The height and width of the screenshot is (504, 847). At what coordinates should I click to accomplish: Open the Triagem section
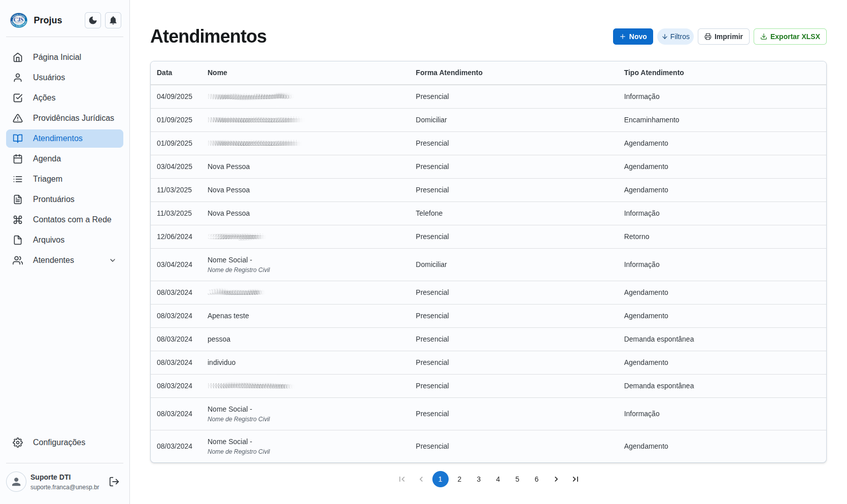[48, 179]
